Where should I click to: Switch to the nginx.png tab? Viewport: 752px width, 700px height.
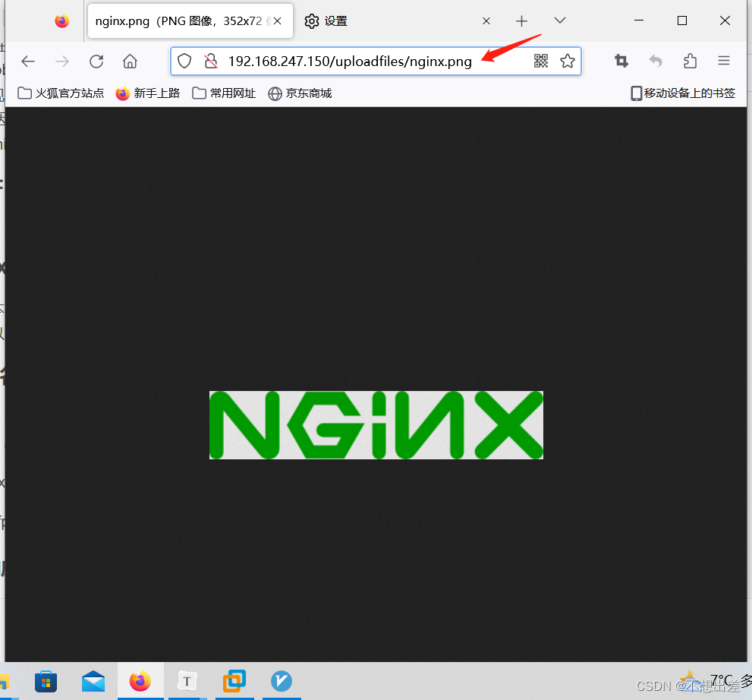190,21
